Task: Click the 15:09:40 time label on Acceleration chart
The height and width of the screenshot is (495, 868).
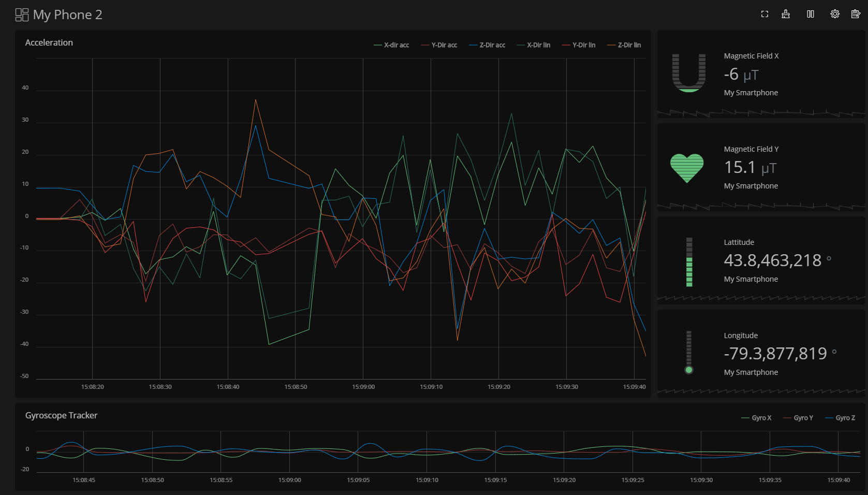Action: [x=634, y=387]
